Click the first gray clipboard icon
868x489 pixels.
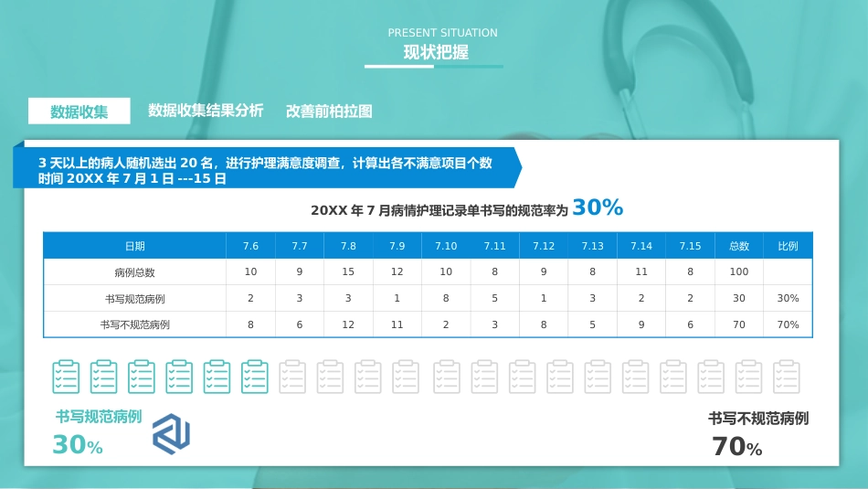(x=292, y=377)
